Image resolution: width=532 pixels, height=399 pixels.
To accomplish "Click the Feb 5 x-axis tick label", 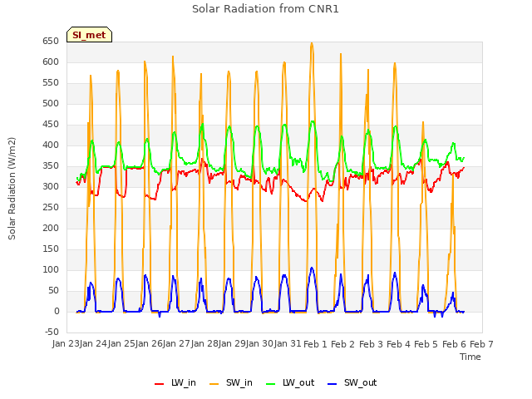I will tap(426, 344).
